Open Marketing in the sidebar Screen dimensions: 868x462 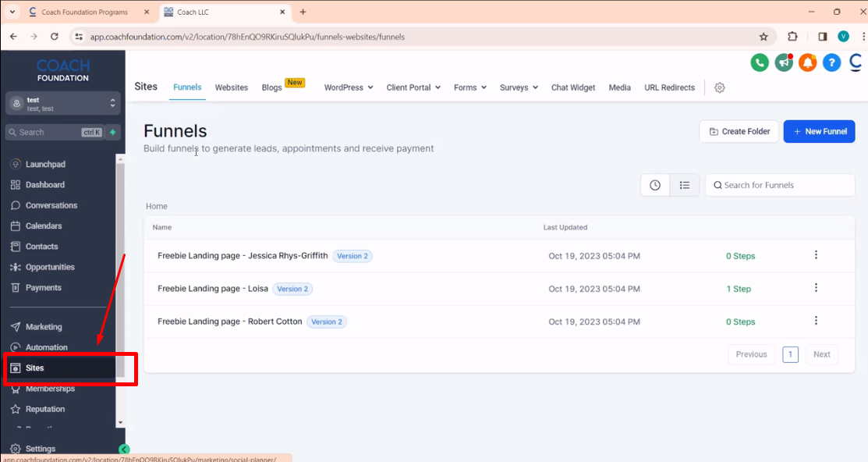36,326
